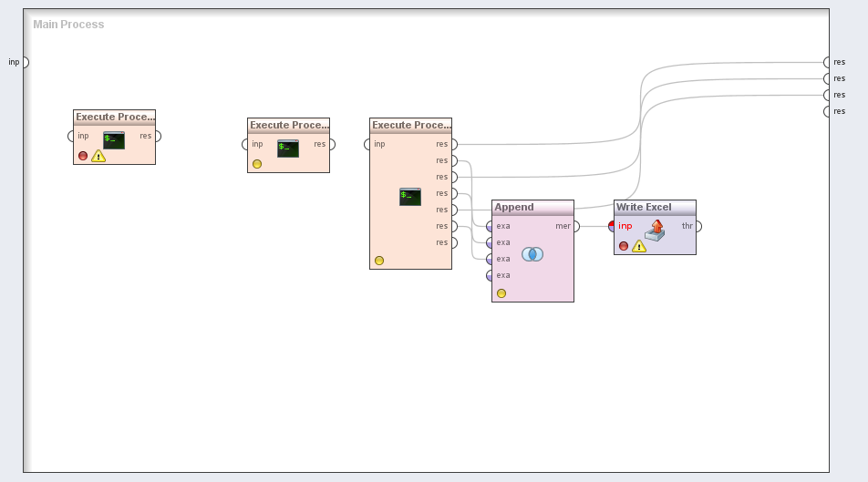Click the Main Process "inp" port on left edge
Screen dimensions: 868x482
(x=25, y=62)
